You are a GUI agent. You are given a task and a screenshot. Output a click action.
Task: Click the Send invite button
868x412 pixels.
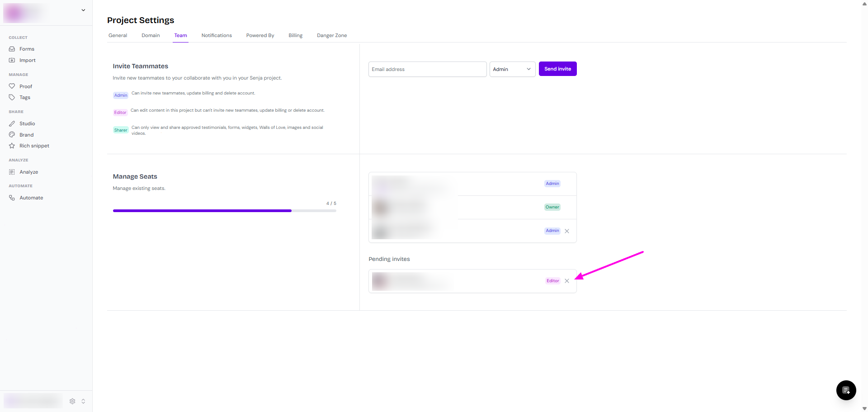pyautogui.click(x=557, y=69)
